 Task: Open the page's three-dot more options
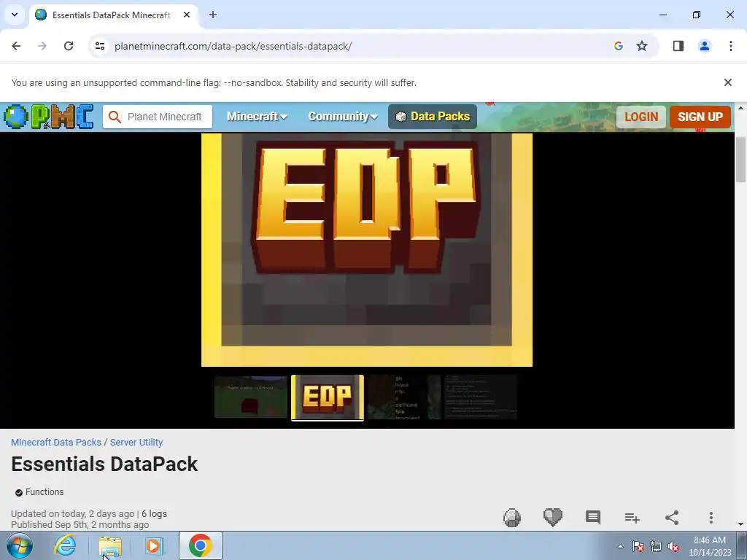tap(711, 518)
